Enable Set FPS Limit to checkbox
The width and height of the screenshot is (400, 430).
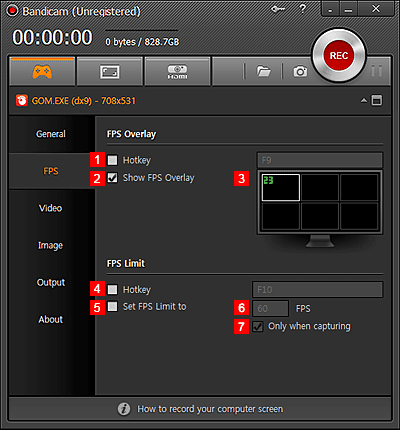[112, 306]
